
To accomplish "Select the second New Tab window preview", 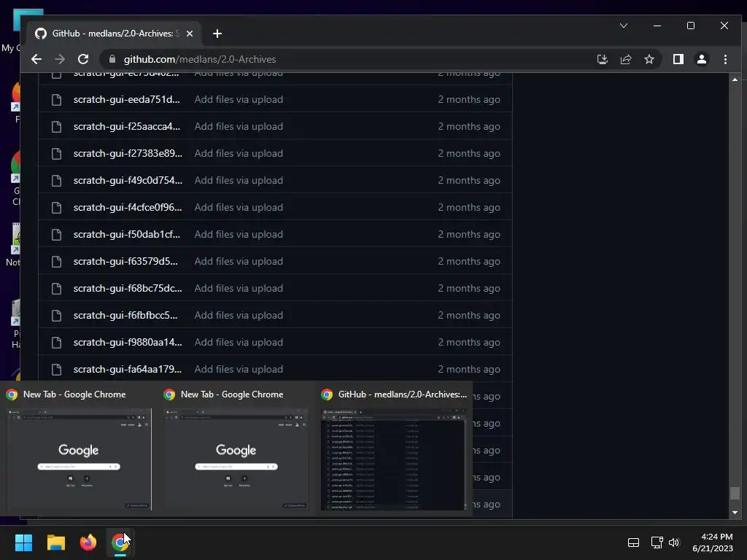I will (x=236, y=449).
